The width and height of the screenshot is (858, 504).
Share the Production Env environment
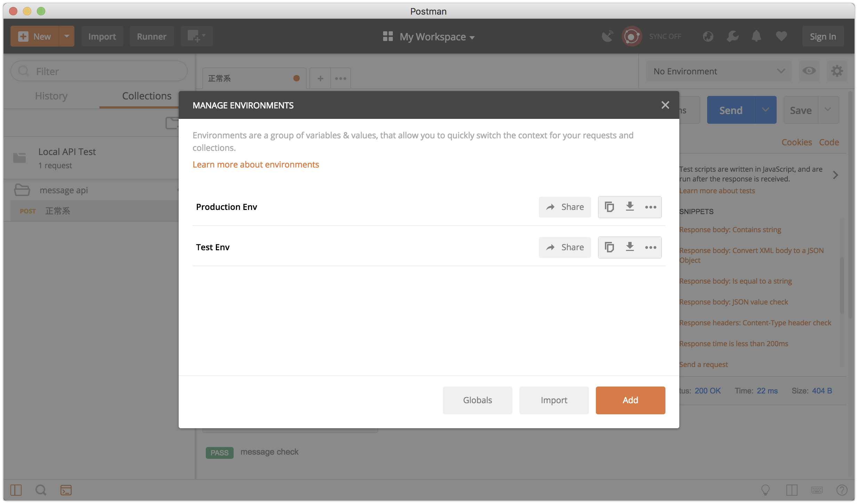click(x=565, y=207)
